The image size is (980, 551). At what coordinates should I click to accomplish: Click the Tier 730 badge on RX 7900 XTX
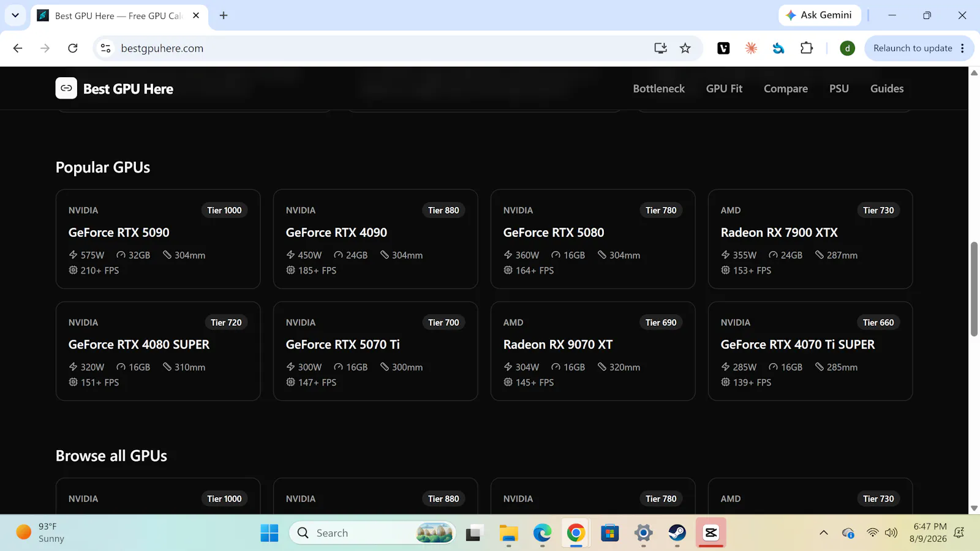(x=878, y=210)
